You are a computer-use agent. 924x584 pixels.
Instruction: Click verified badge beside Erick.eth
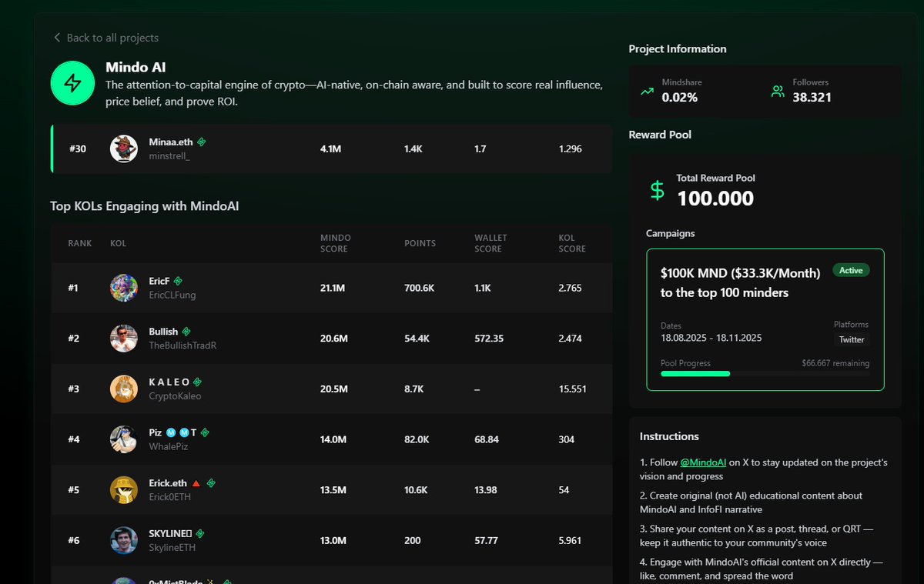[211, 483]
